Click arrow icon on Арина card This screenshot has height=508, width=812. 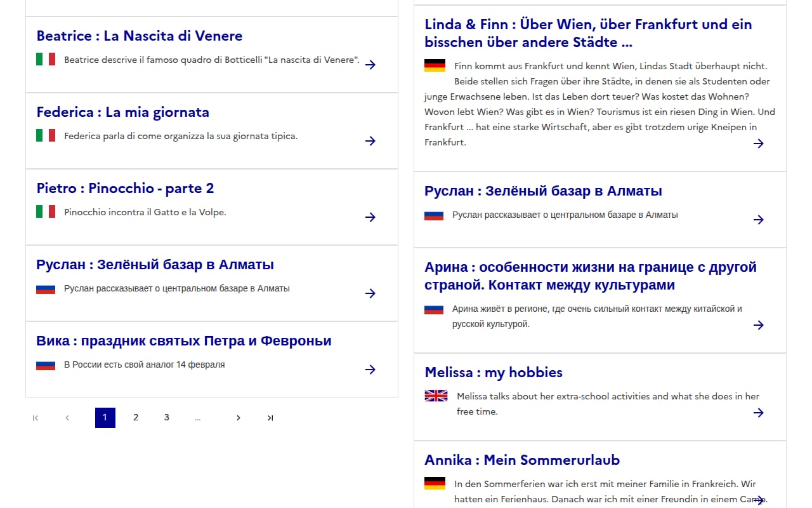click(x=759, y=325)
